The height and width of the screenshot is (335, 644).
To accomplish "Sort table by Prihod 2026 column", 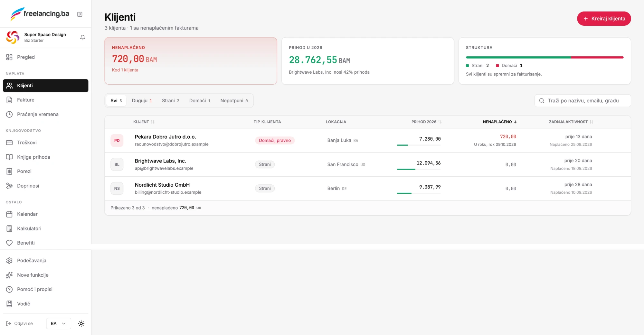I will [x=426, y=122].
